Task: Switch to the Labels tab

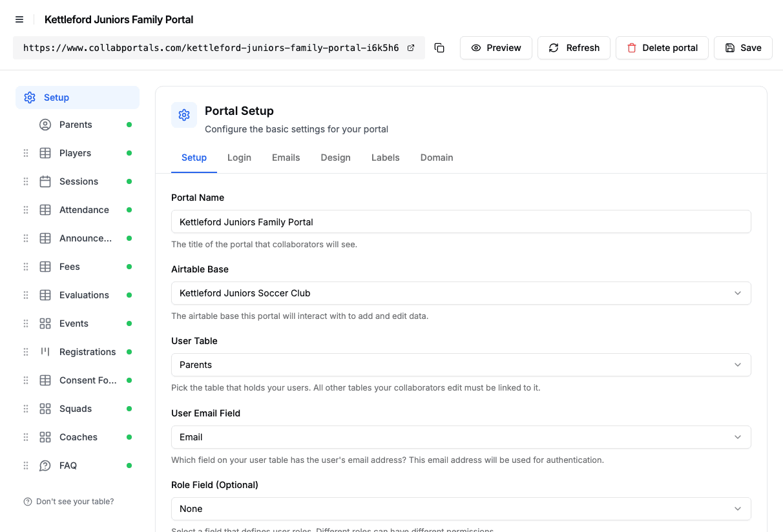Action: pos(385,158)
